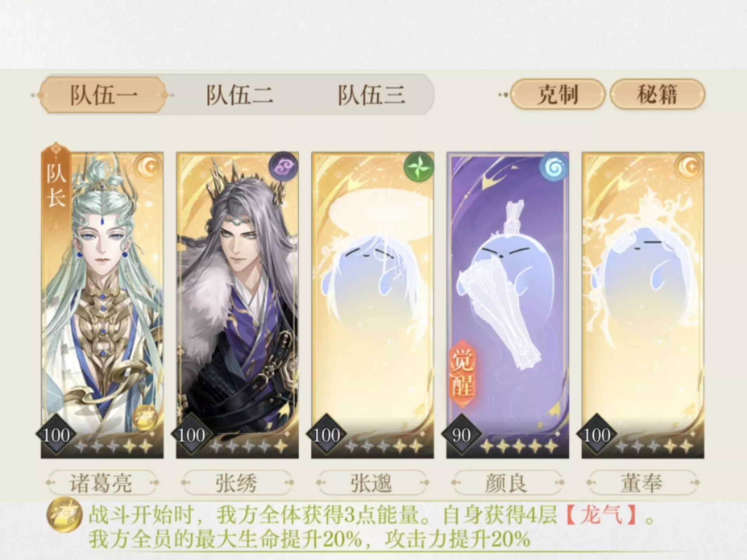Click the moon element icon on 诸葛亮 card
Image resolution: width=747 pixels, height=560 pixels.
[148, 168]
